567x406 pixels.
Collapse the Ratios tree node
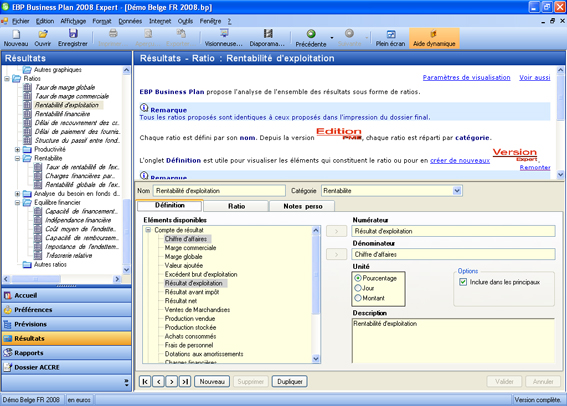pyautogui.click(x=7, y=78)
